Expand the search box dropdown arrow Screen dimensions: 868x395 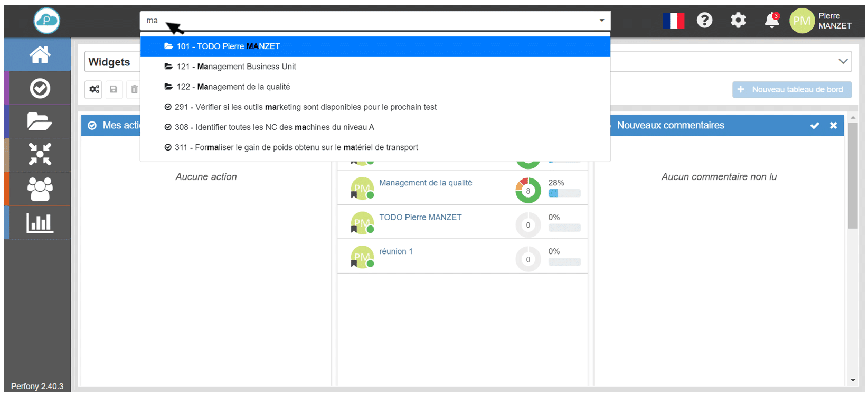(601, 21)
